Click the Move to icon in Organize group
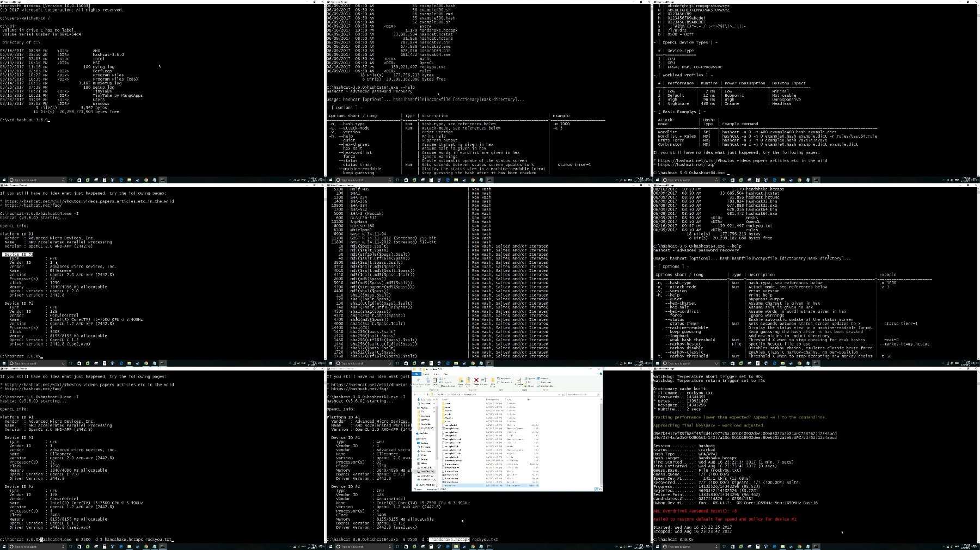 (x=461, y=383)
